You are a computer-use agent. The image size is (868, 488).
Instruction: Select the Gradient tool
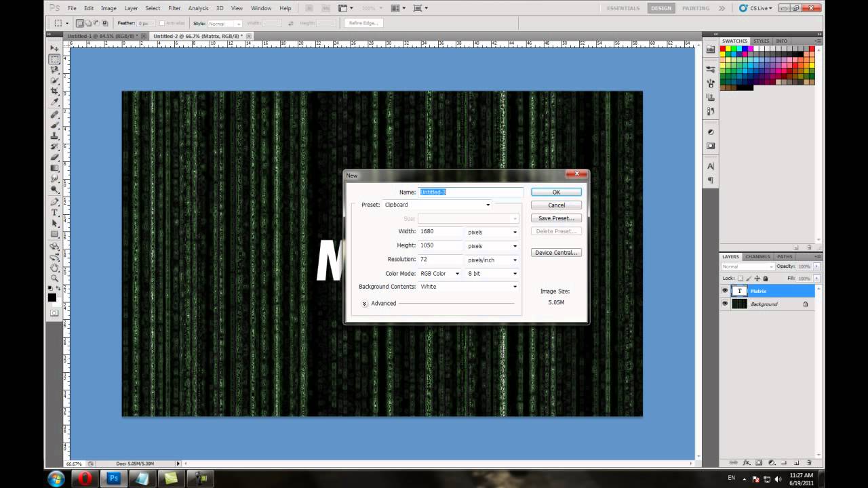[x=54, y=168]
